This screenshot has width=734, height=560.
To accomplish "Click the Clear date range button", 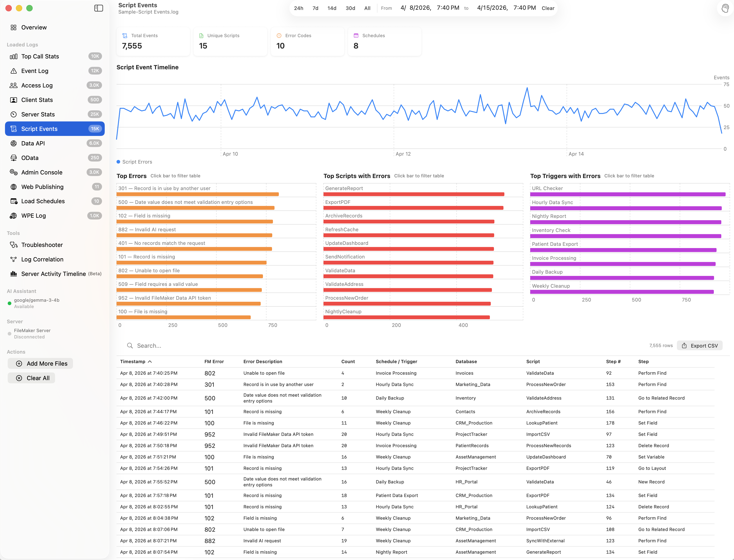I will 548,8.
